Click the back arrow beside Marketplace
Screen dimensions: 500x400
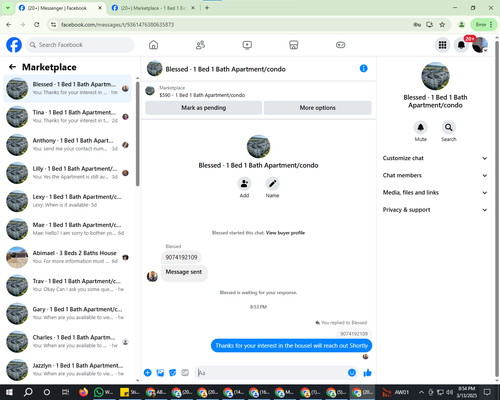[13, 67]
